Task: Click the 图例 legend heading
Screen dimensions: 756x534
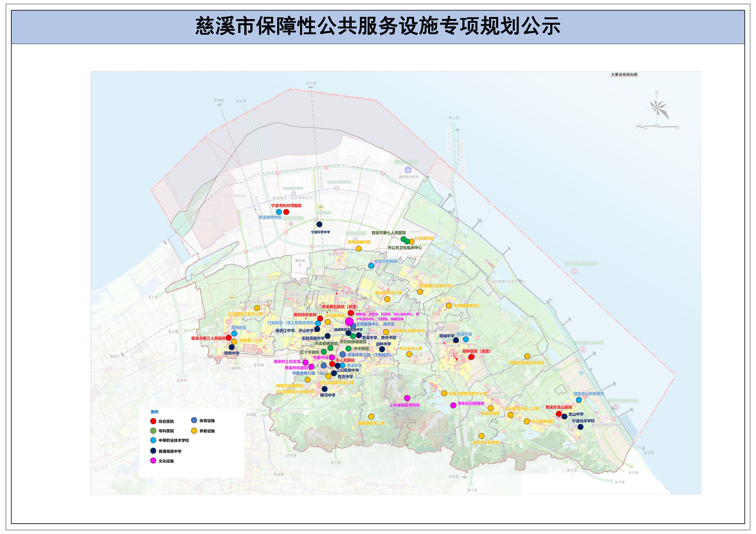Action: [x=154, y=412]
